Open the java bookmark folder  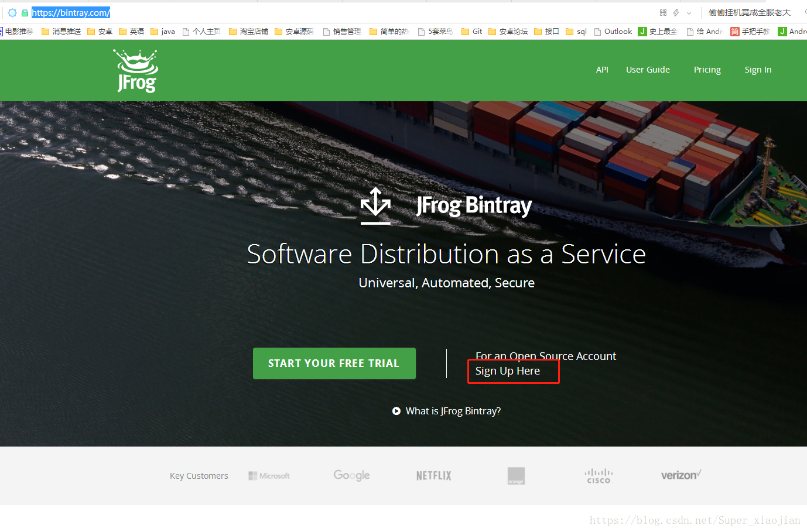pos(163,32)
